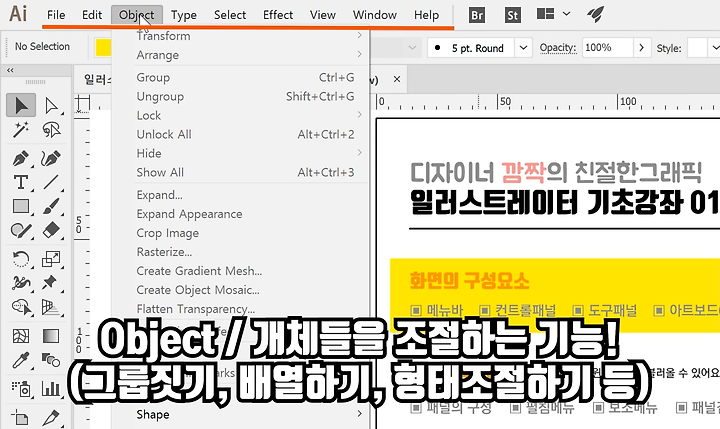Image resolution: width=720 pixels, height=429 pixels.
Task: Select the Slice tool
Action: (51, 418)
